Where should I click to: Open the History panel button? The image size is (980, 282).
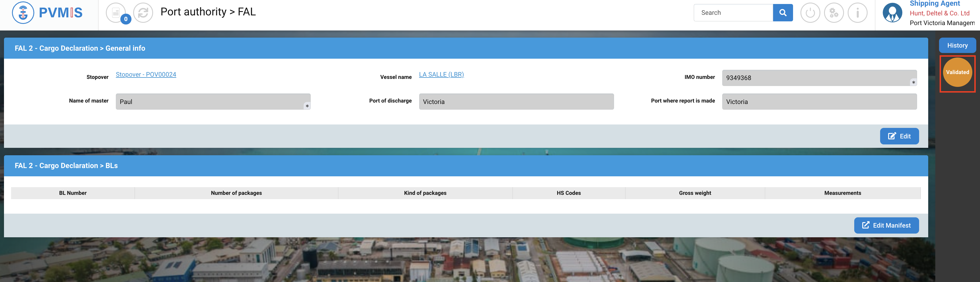point(957,45)
